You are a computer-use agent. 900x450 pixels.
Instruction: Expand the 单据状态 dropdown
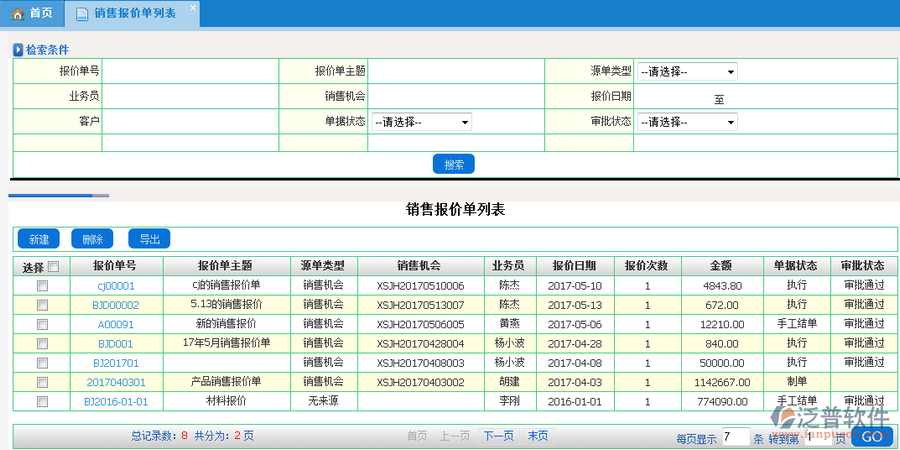[421, 122]
